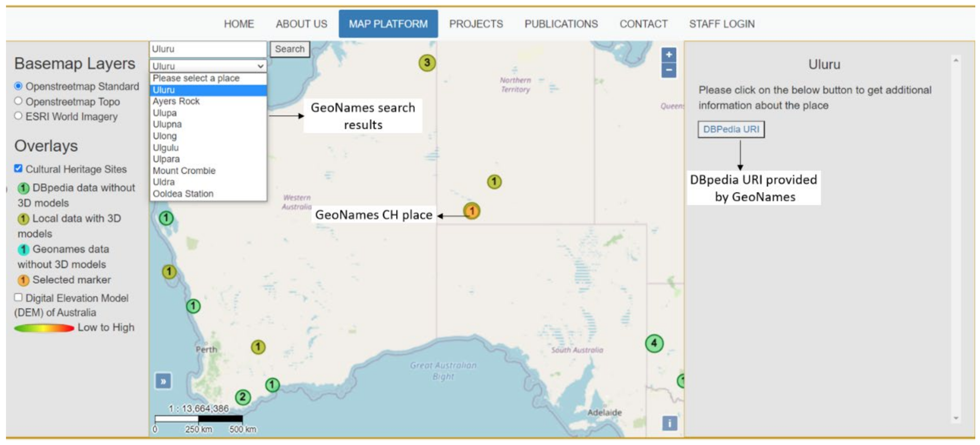Open the Uluru place select dropdown
Image resolution: width=980 pixels, height=445 pixels.
(208, 66)
